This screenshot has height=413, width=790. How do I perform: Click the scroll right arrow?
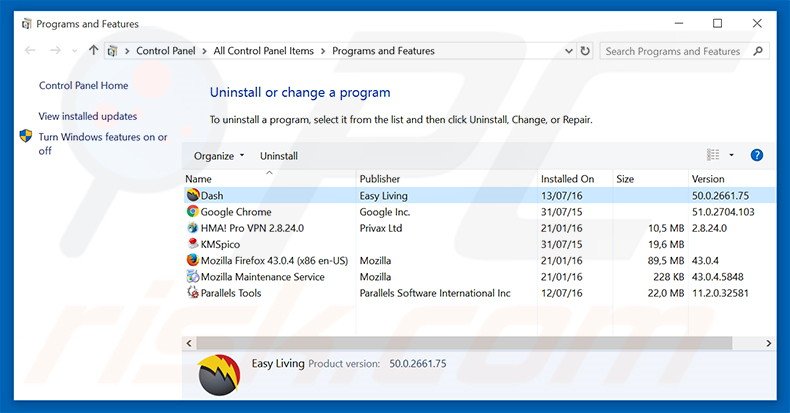(769, 343)
